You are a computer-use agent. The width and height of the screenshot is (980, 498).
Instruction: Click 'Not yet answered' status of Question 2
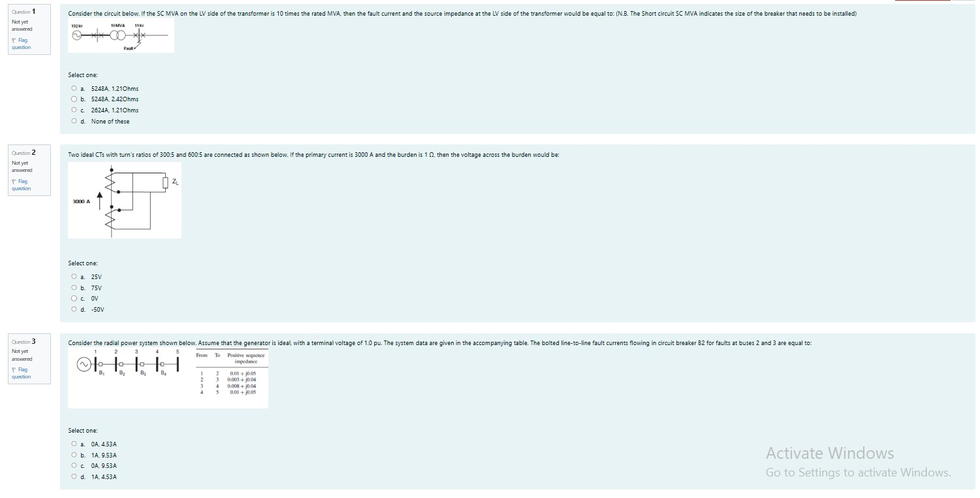click(x=22, y=166)
